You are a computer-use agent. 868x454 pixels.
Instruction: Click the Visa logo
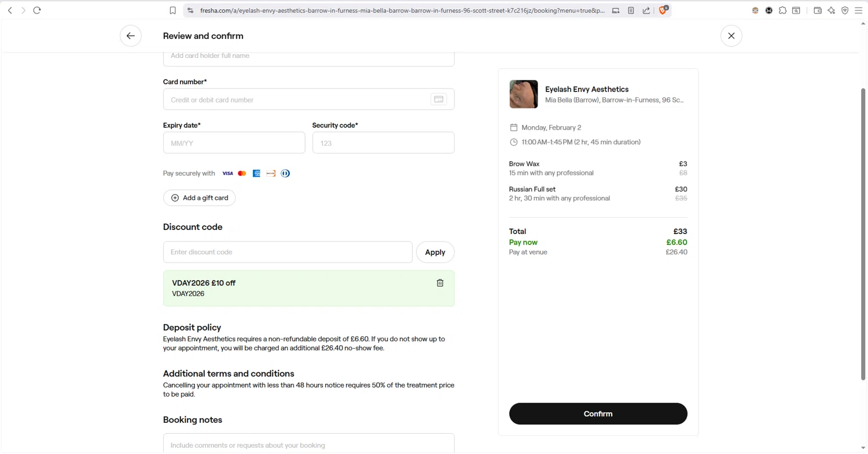227,174
